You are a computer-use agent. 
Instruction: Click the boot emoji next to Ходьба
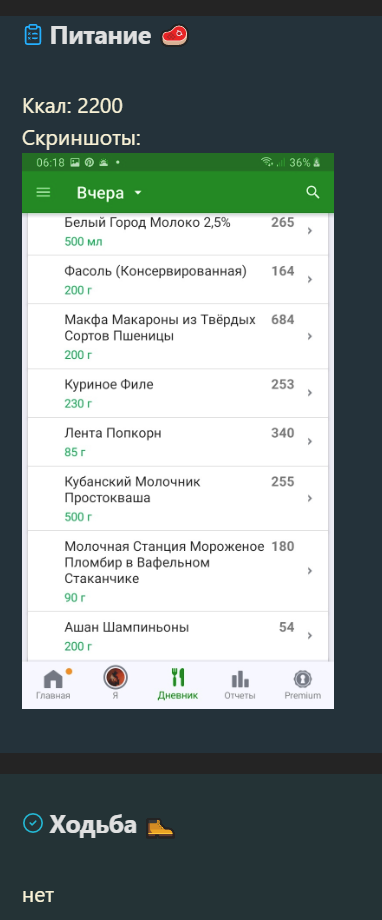coord(159,827)
